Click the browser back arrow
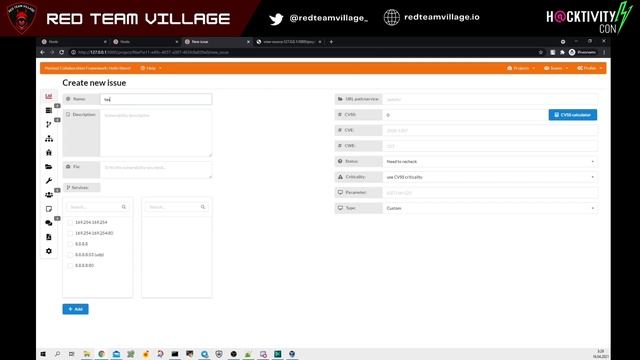The image size is (640, 360). [x=42, y=52]
